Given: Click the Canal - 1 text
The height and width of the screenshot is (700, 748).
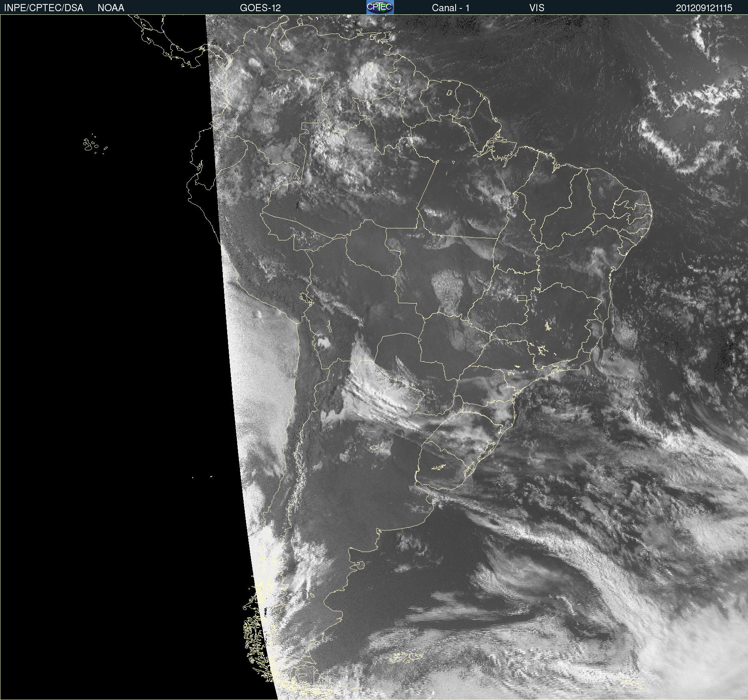Looking at the screenshot, I should click(x=451, y=8).
